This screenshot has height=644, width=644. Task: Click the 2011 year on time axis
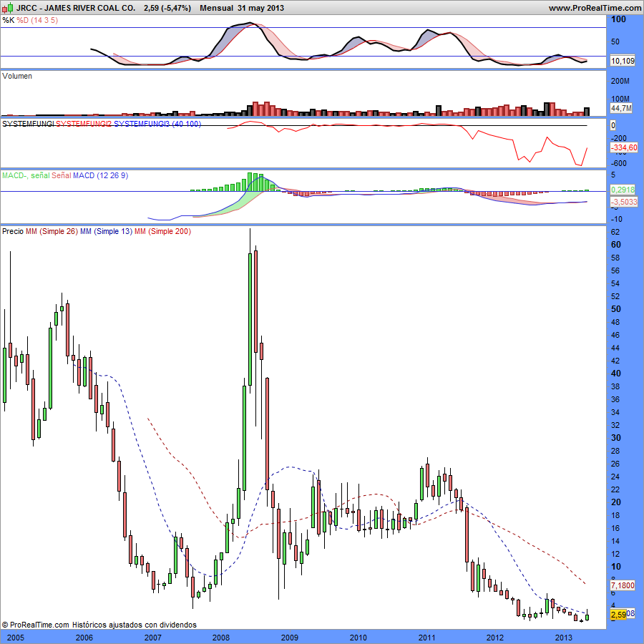coord(426,638)
